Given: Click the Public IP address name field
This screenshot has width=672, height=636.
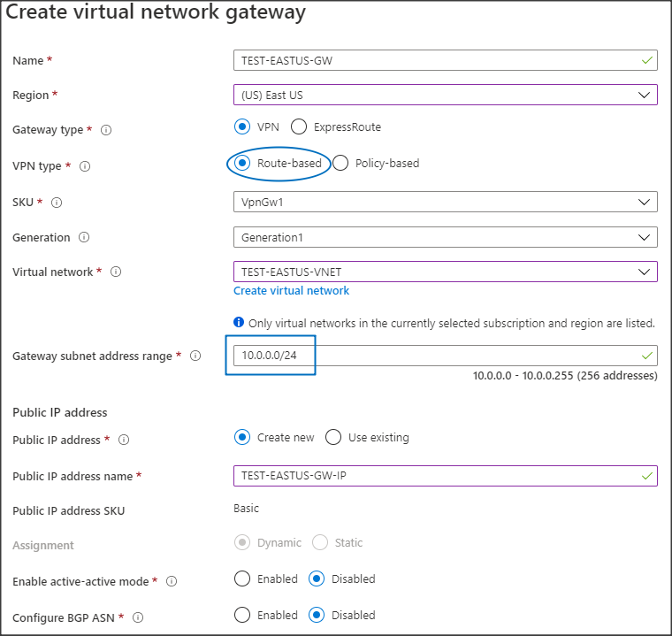Looking at the screenshot, I should coord(438,476).
